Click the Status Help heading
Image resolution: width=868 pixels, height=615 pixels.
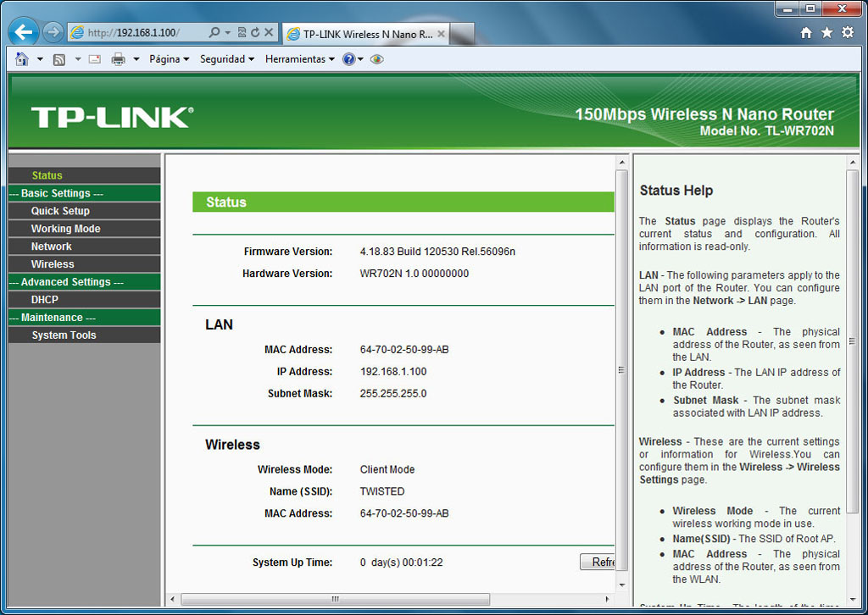[x=676, y=191]
